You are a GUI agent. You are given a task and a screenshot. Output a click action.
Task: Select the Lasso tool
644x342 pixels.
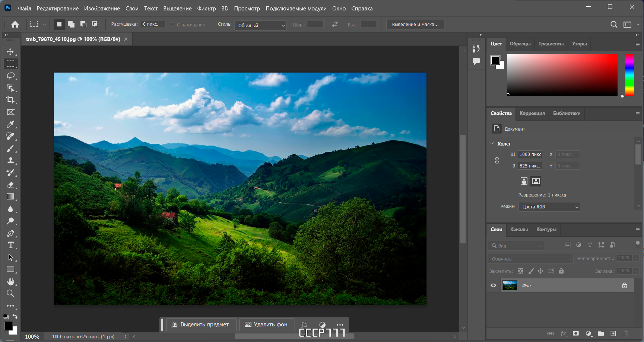pyautogui.click(x=10, y=76)
